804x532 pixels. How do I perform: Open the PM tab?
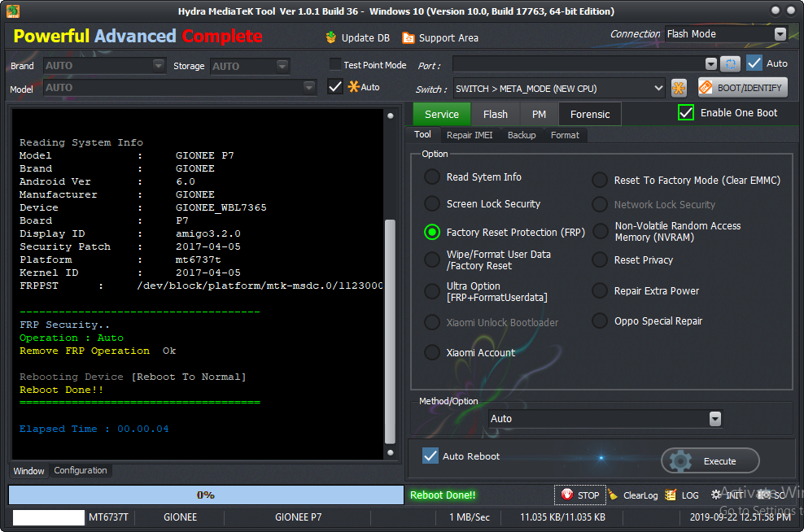(x=539, y=114)
